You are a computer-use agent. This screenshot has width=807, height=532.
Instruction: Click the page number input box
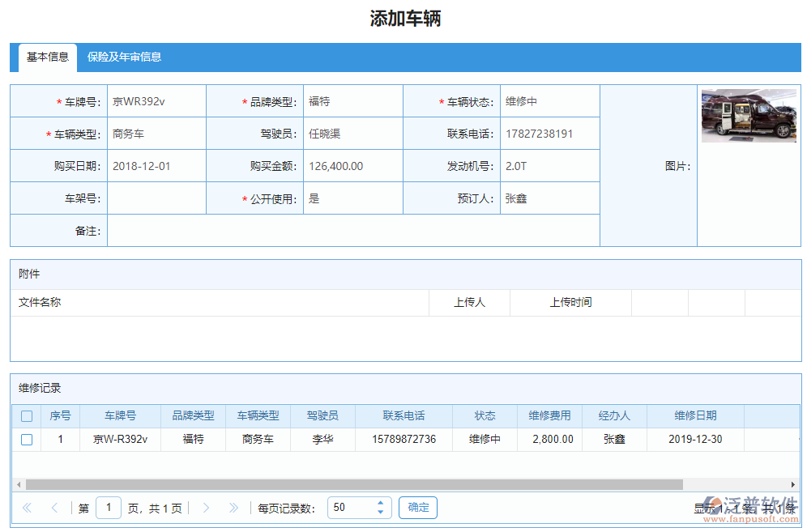pyautogui.click(x=109, y=508)
